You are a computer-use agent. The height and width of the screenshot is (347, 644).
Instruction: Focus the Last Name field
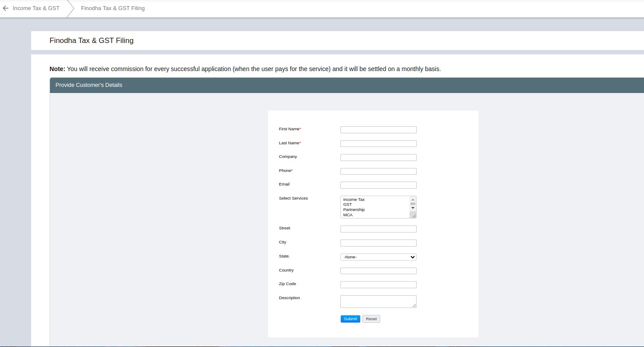coord(378,144)
